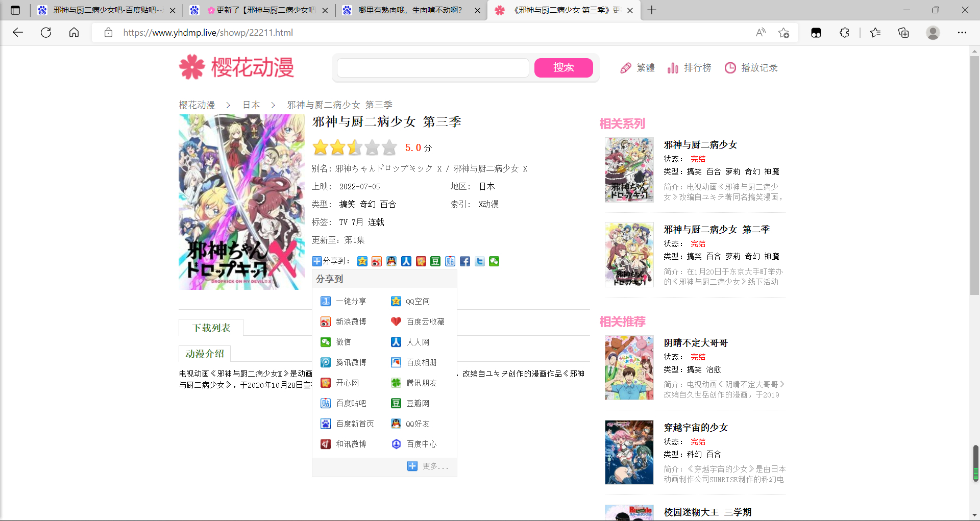Share via WeChat icon in share row
980x521 pixels.
point(494,261)
